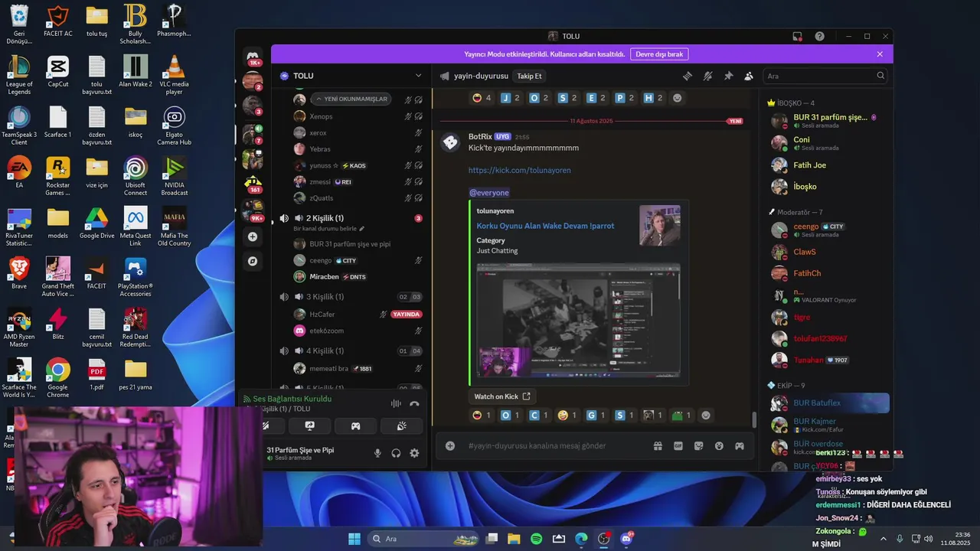Open the sticker picker in message bar
This screenshot has width=980, height=551.
click(x=698, y=445)
